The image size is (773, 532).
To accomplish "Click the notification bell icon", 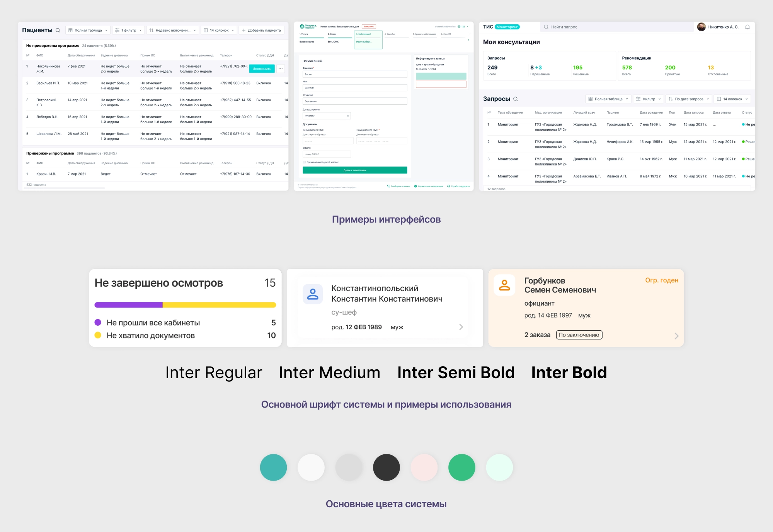I will [x=747, y=27].
